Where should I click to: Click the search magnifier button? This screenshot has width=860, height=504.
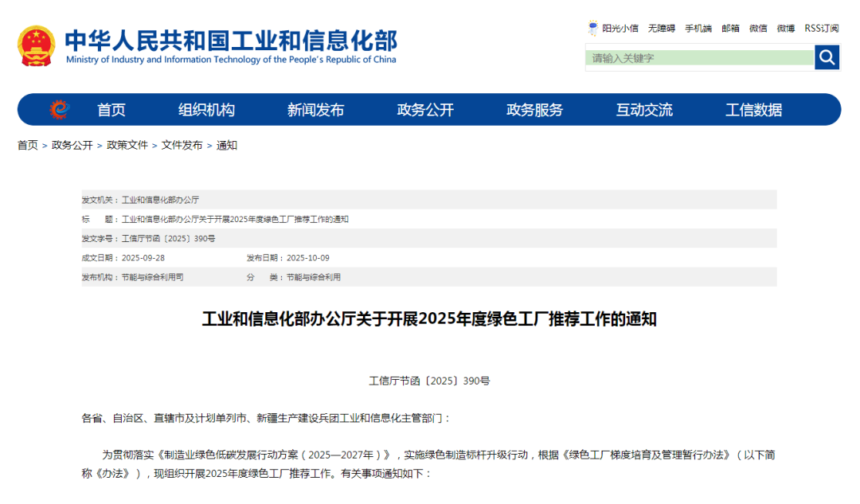[x=827, y=57]
